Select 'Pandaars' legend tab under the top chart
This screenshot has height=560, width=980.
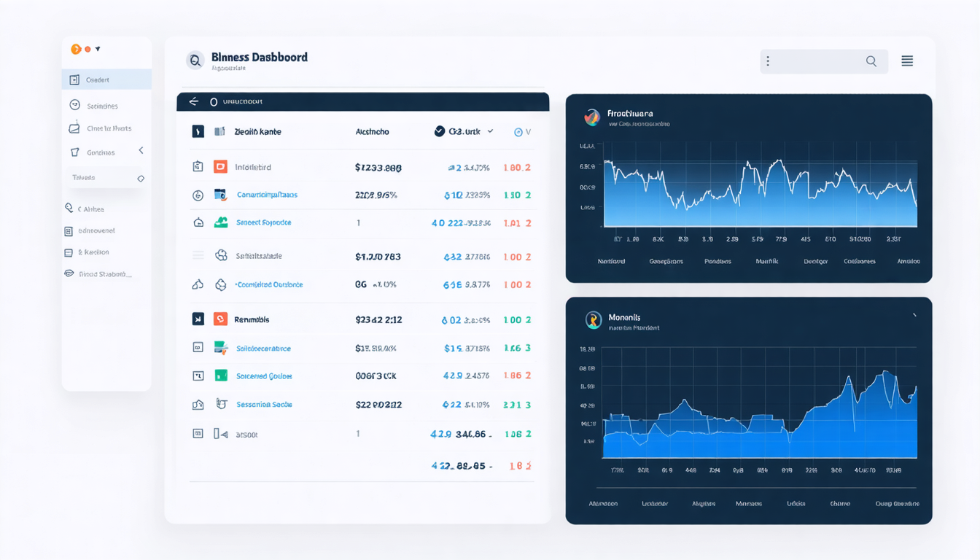click(718, 261)
